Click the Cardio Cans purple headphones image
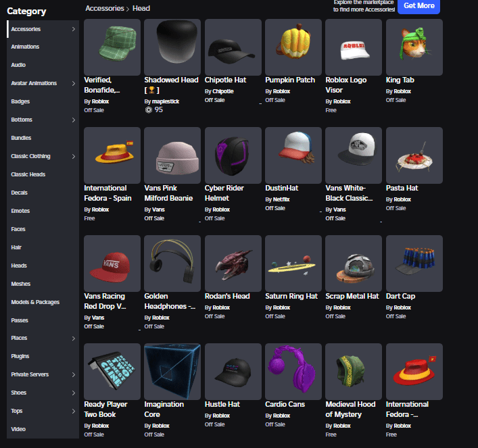Image resolution: width=478 pixels, height=448 pixels. pyautogui.click(x=293, y=371)
